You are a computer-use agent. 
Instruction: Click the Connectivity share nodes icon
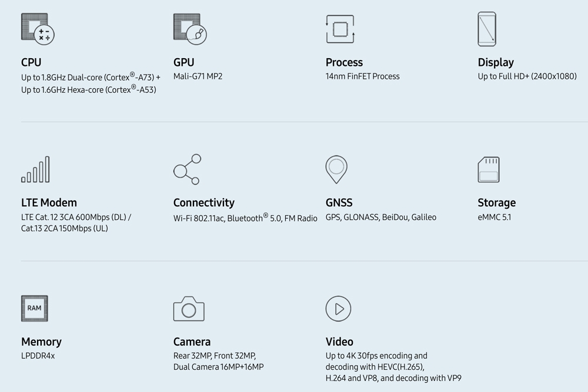(x=187, y=169)
